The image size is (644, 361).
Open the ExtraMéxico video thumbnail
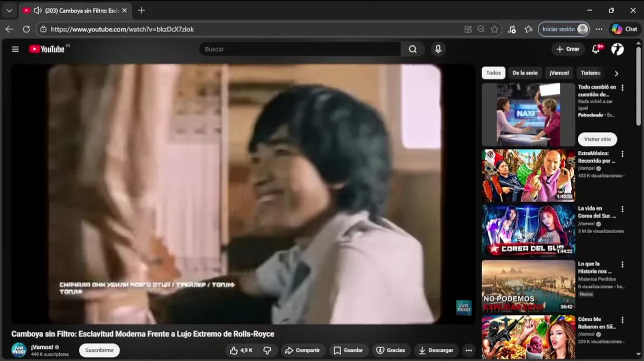(x=529, y=175)
